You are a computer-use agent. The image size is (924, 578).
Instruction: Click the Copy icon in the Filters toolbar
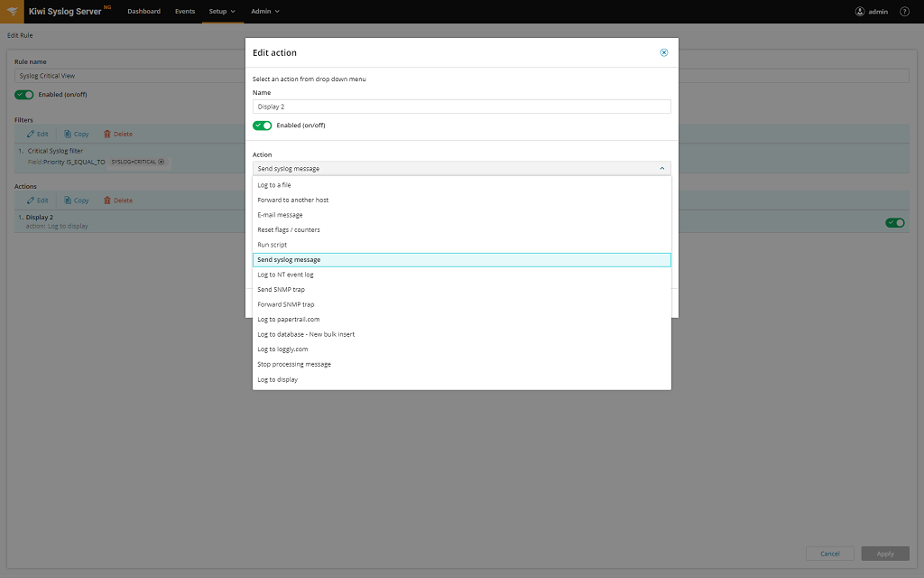pyautogui.click(x=76, y=133)
